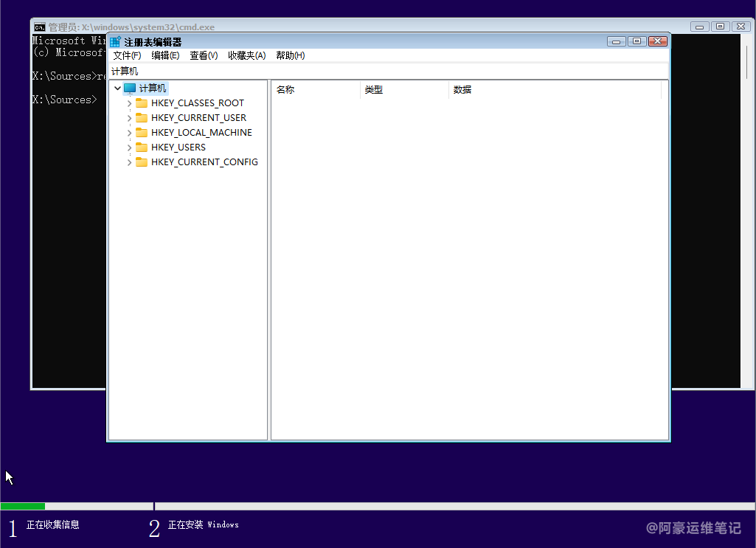Click the HKEY_USERS folder icon
This screenshot has width=756, height=548.
click(x=142, y=148)
